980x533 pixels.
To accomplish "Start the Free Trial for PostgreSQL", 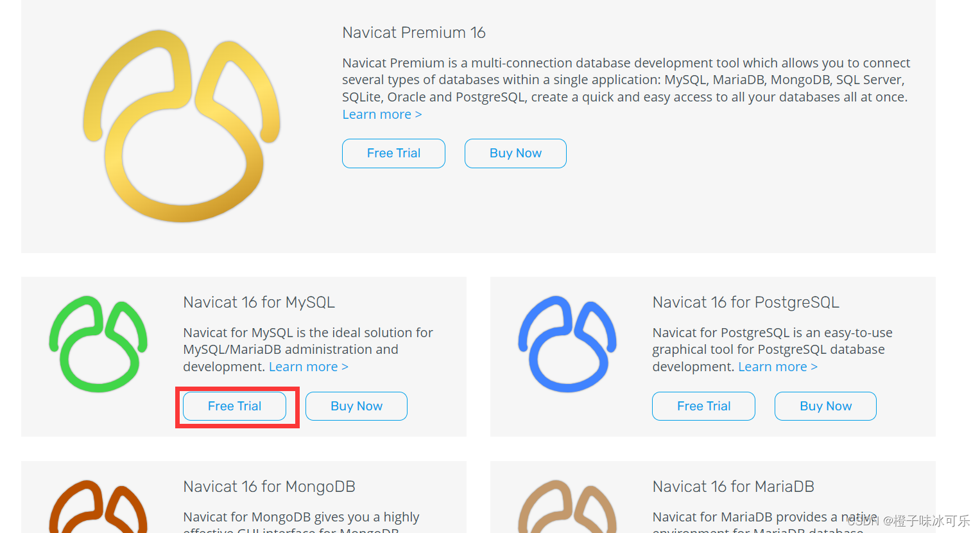I will (703, 406).
